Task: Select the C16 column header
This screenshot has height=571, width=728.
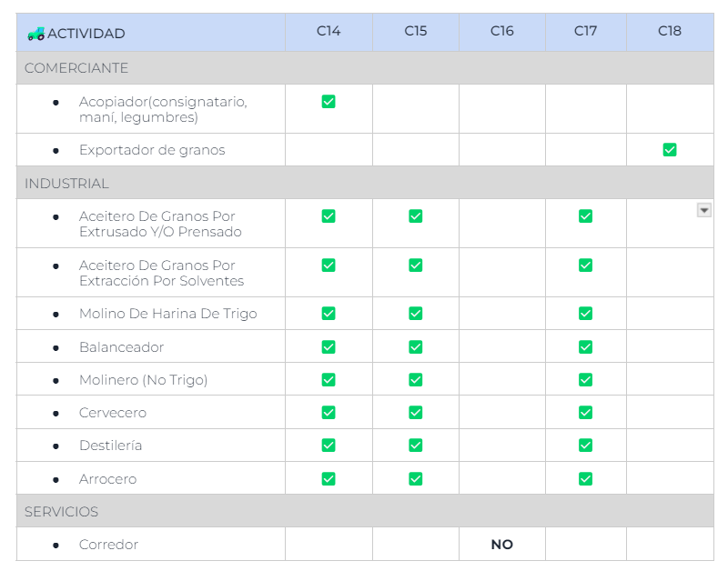Action: (x=502, y=32)
